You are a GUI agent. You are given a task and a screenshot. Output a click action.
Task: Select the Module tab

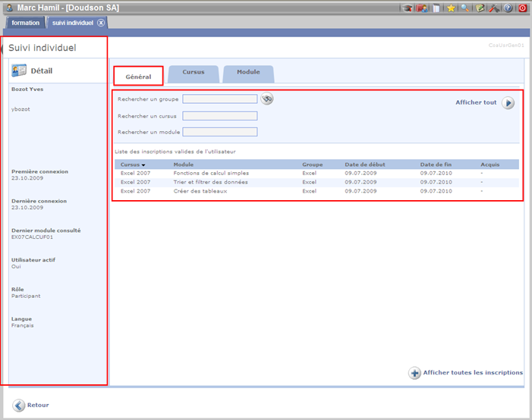[x=248, y=73]
